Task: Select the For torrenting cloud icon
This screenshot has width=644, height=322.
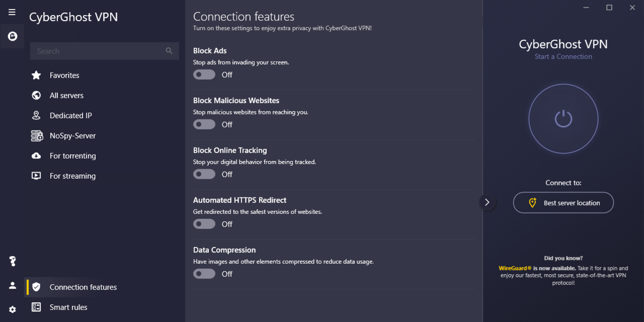Action: coord(36,156)
